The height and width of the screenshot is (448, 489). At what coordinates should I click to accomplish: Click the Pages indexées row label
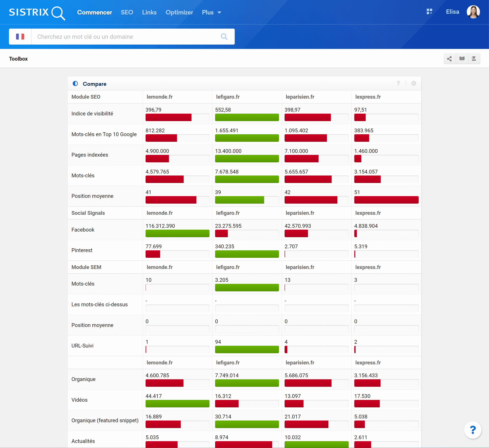click(x=90, y=155)
